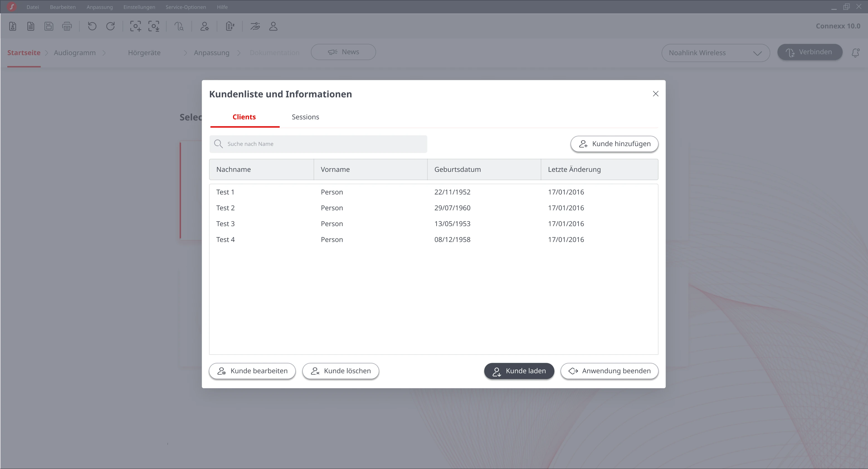Click the hand with slider icon
Image resolution: width=868 pixels, height=469 pixels.
point(255,26)
